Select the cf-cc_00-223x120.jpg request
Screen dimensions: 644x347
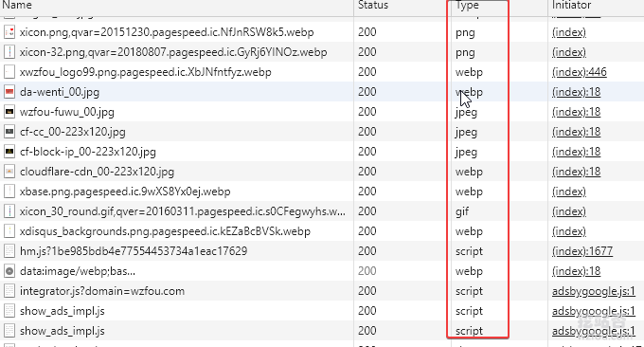73,132
